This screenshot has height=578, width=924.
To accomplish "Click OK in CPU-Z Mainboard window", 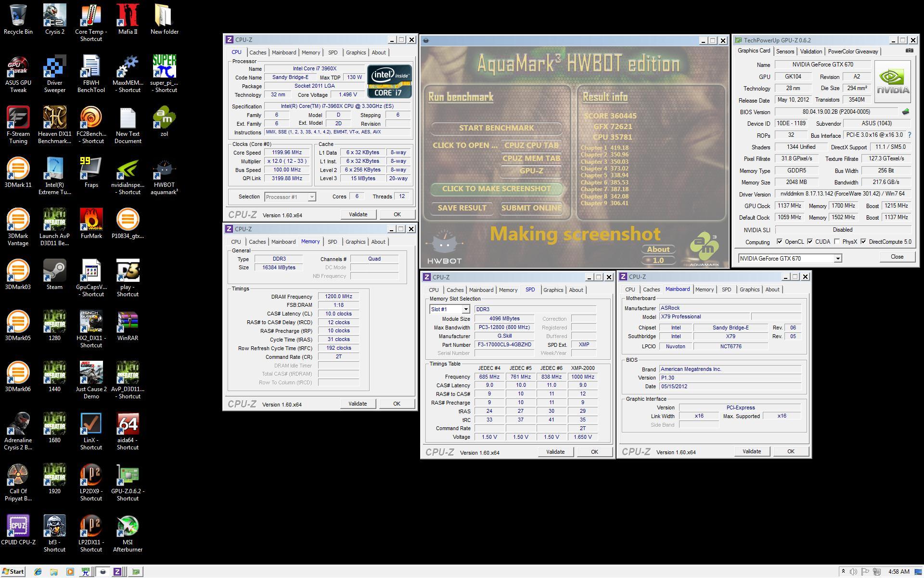I will [791, 451].
